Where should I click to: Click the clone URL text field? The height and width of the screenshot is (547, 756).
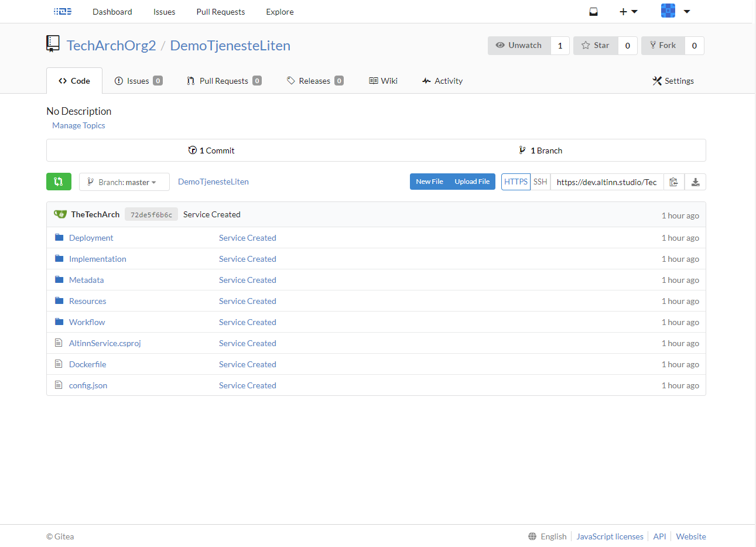coord(607,182)
